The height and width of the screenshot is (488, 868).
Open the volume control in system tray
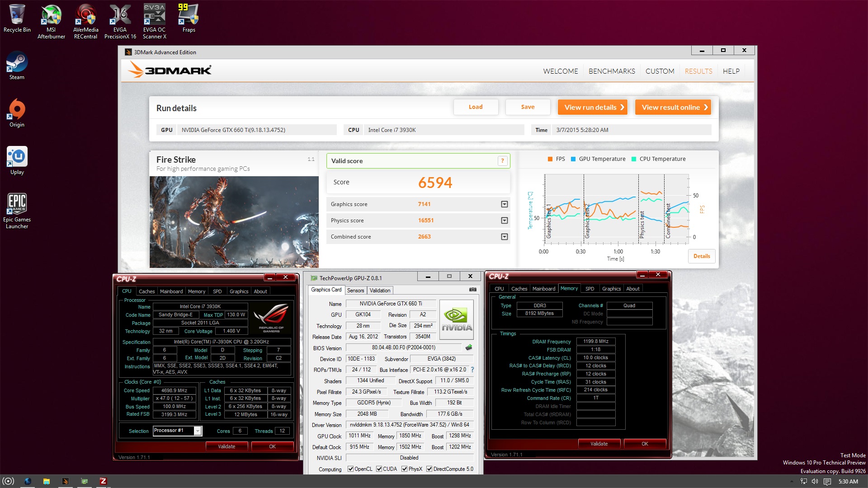pyautogui.click(x=815, y=482)
